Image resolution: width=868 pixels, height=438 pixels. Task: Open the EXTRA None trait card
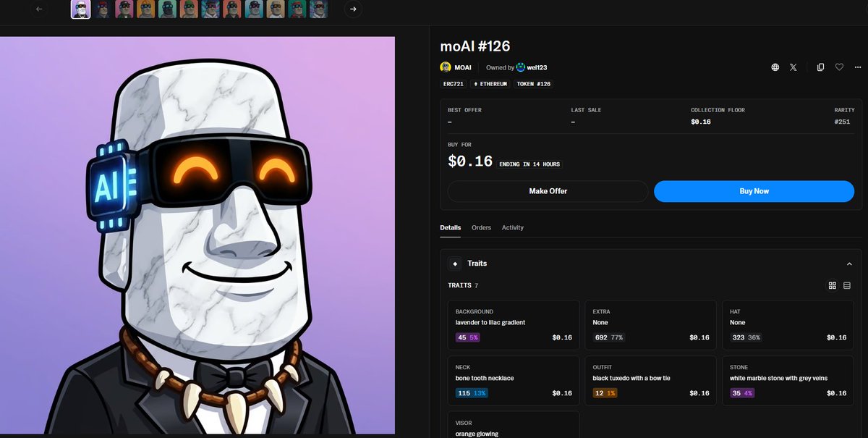(x=650, y=327)
